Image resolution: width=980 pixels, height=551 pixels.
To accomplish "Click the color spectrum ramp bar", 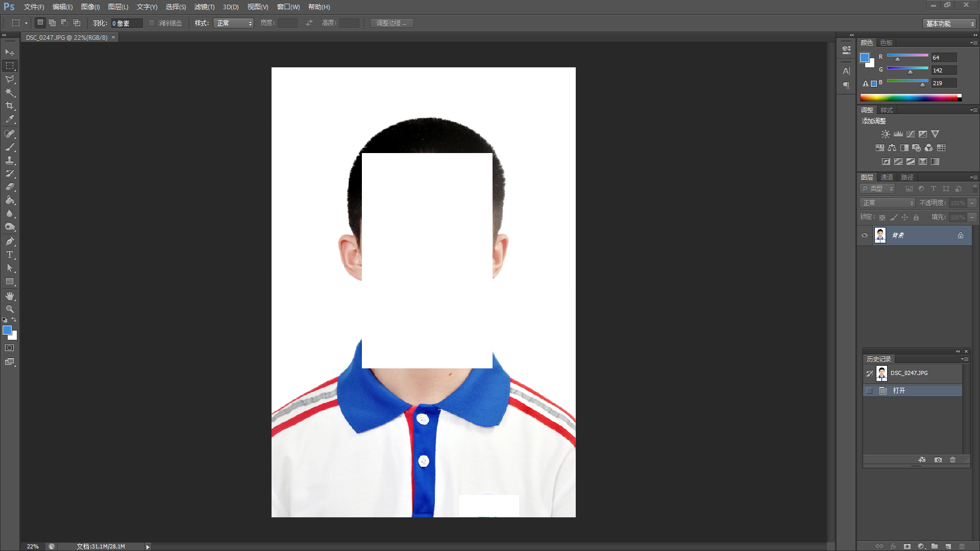I will [911, 97].
